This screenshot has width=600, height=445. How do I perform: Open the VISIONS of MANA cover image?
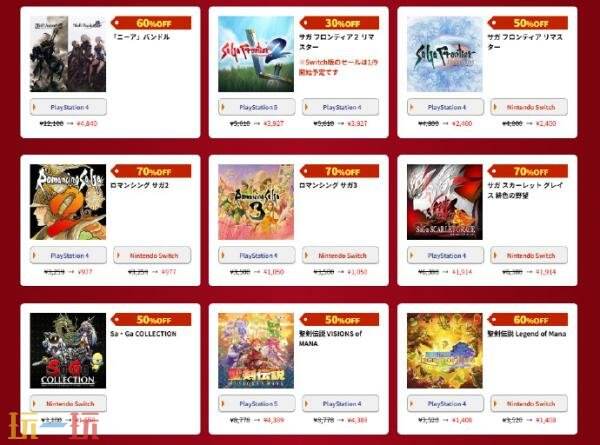pos(256,350)
